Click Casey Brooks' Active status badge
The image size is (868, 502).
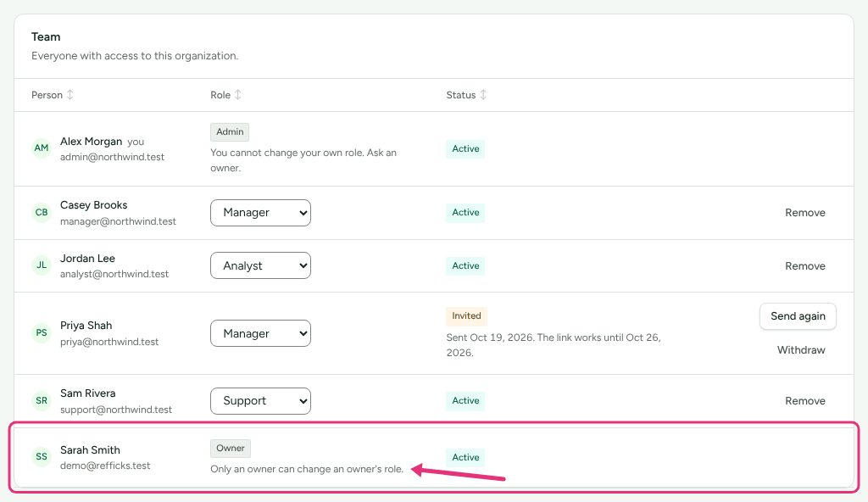pyautogui.click(x=465, y=212)
